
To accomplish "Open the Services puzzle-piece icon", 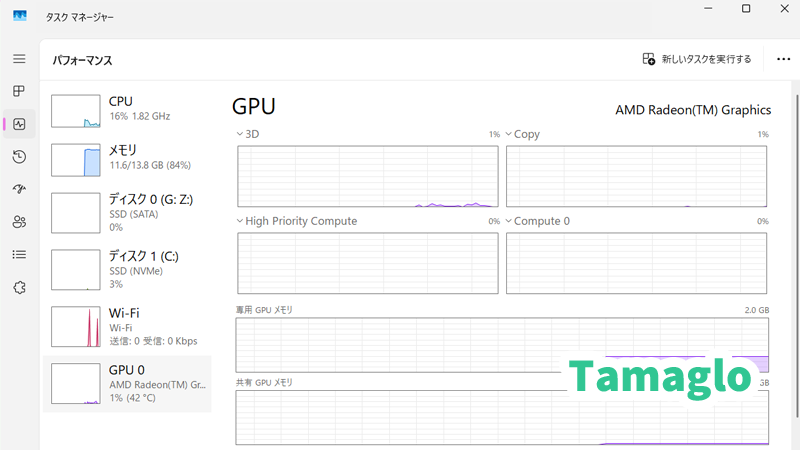I will [19, 287].
